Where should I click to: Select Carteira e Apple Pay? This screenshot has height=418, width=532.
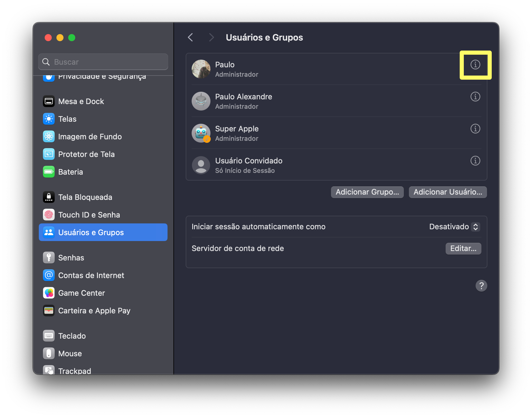point(94,311)
